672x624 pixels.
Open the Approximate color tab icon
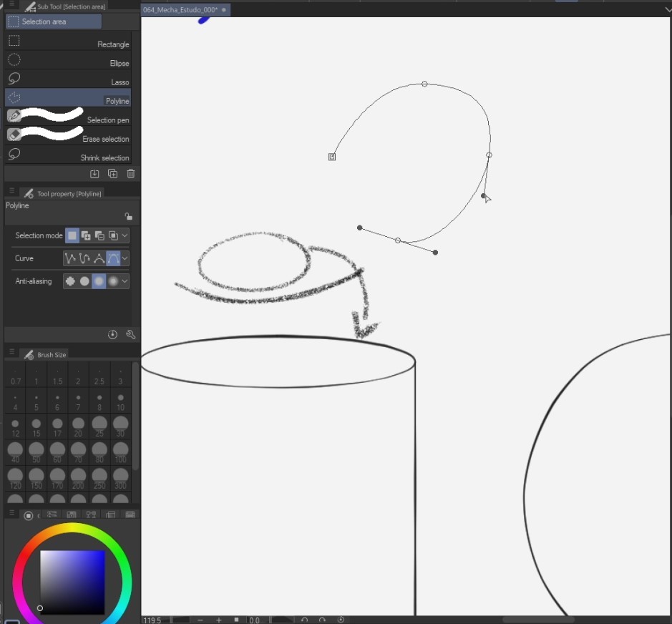click(x=111, y=515)
